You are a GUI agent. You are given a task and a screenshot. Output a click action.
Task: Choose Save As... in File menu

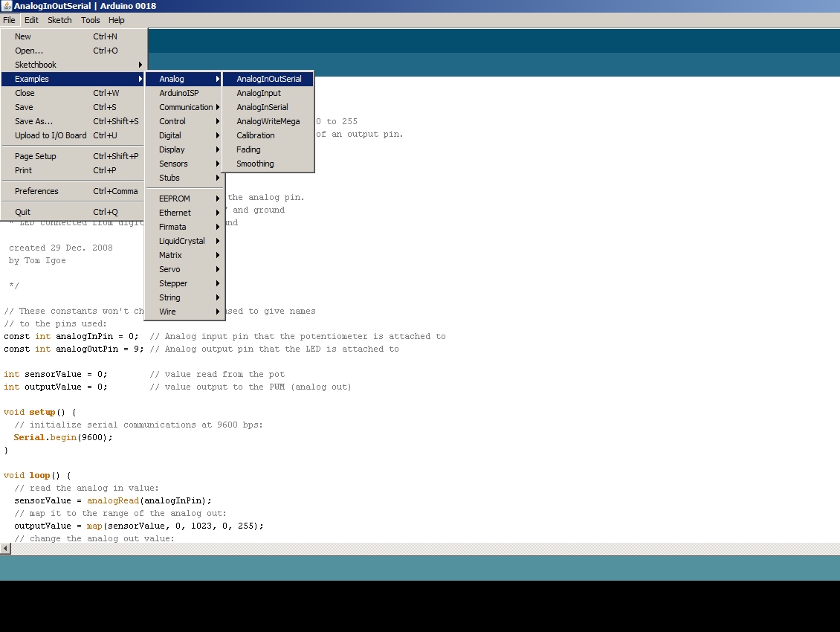click(33, 121)
